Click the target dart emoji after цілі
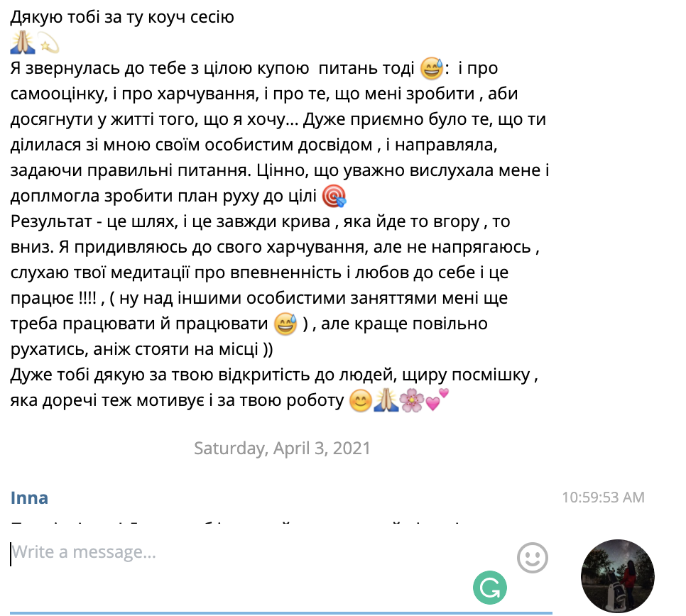 (x=334, y=196)
